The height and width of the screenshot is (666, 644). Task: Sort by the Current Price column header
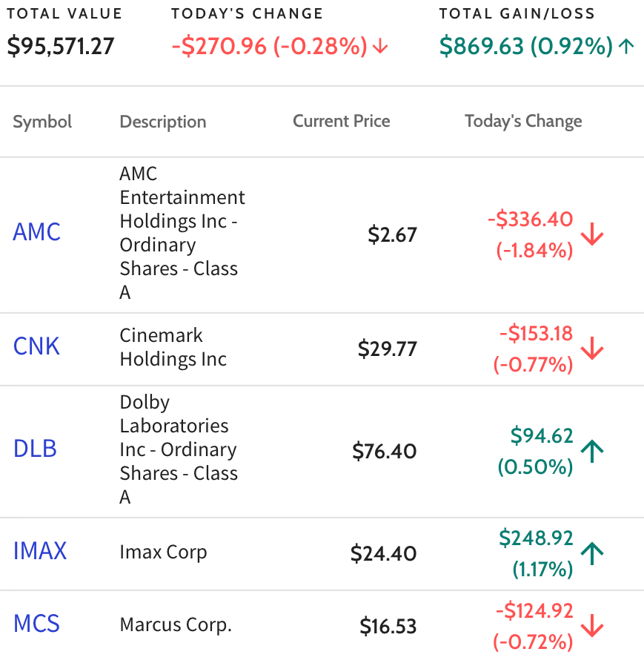coord(342,121)
